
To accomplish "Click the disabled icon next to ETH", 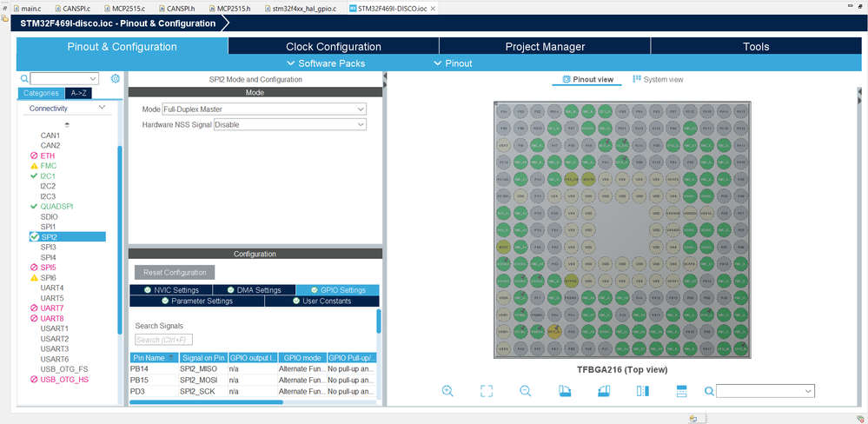I will point(35,156).
